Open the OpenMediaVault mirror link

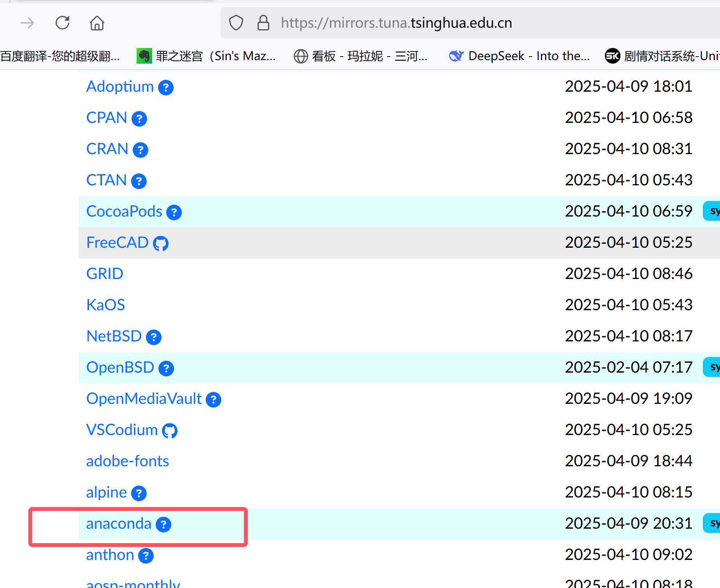(x=144, y=398)
